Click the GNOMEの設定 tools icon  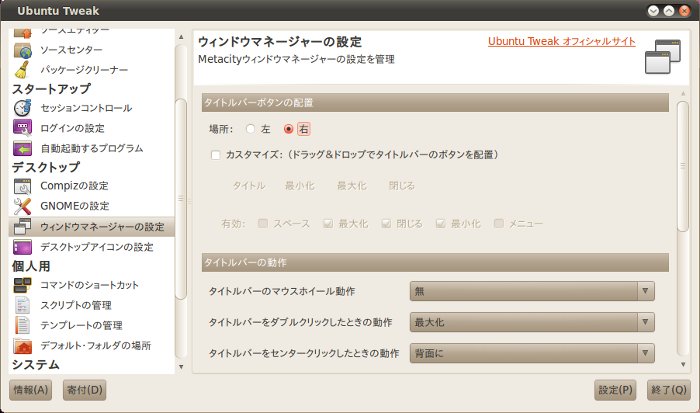(x=23, y=206)
